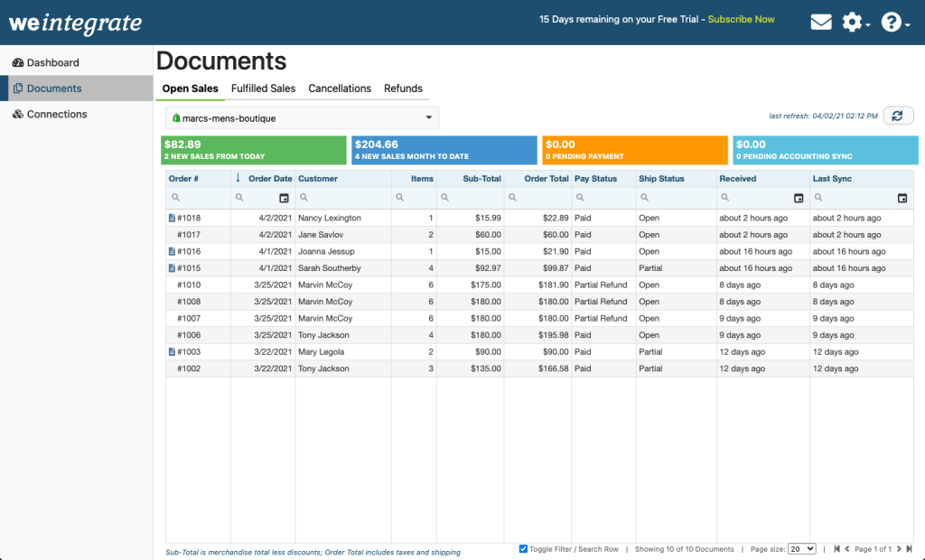Viewport: 925px width, 560px height.
Task: Switch to the Refunds tab
Action: point(403,89)
